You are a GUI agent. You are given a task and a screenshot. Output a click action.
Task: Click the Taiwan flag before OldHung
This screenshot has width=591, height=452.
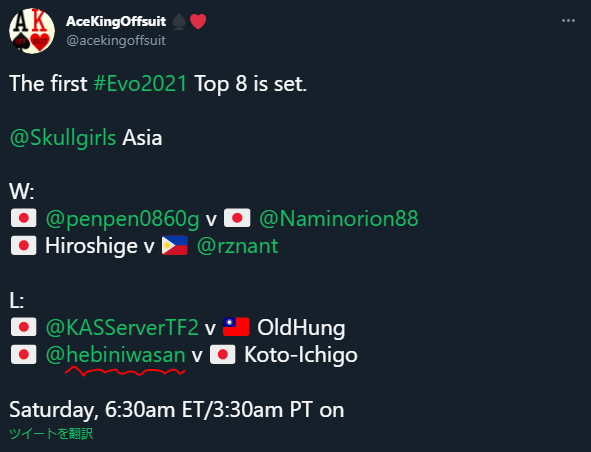pos(236,327)
